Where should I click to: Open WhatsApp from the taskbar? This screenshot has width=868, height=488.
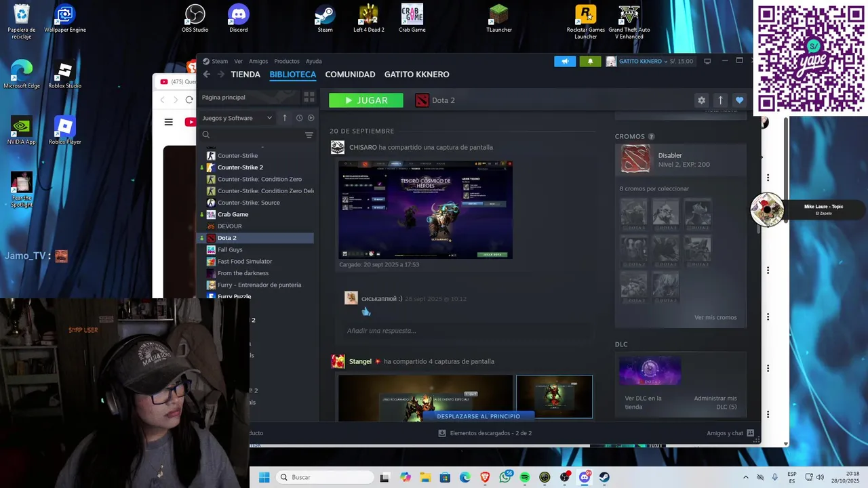coord(505,477)
